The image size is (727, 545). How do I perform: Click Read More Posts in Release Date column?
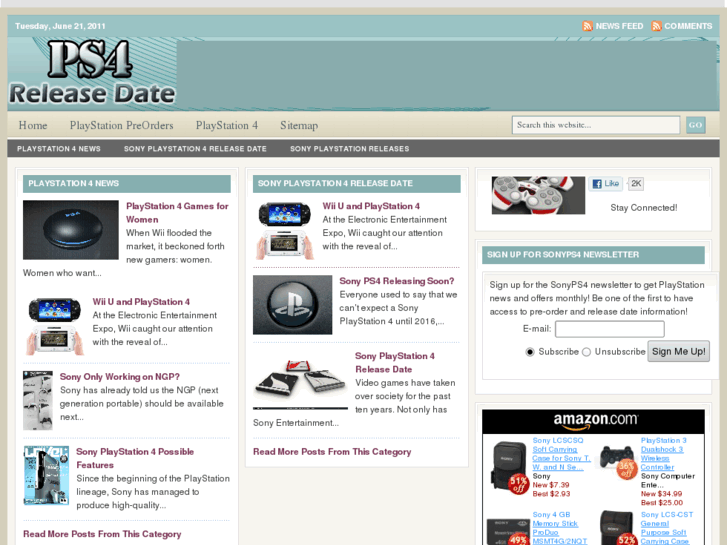pyautogui.click(x=332, y=451)
